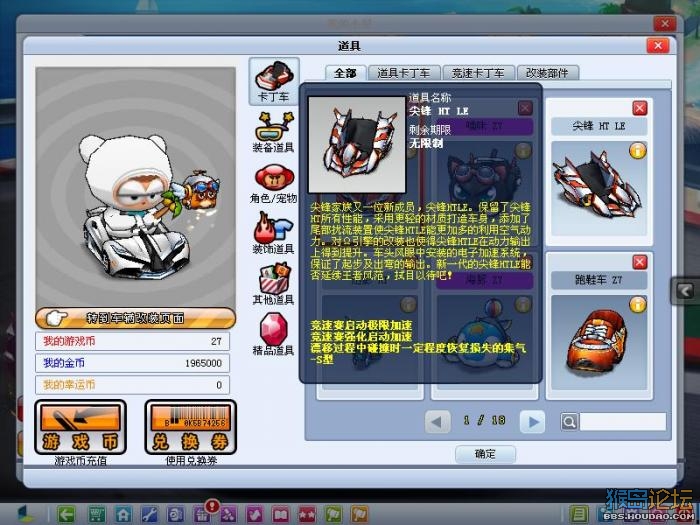Click the 使用兑换券 voucher button

coord(191,427)
